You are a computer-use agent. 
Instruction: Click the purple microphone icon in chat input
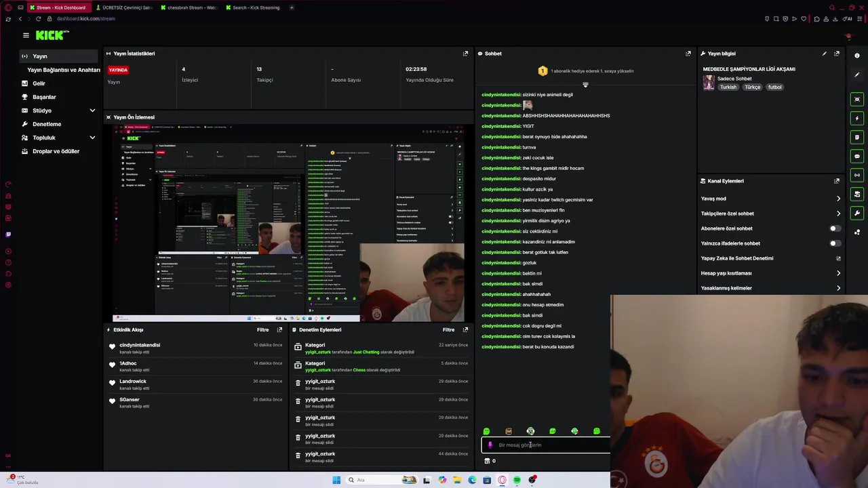click(490, 445)
